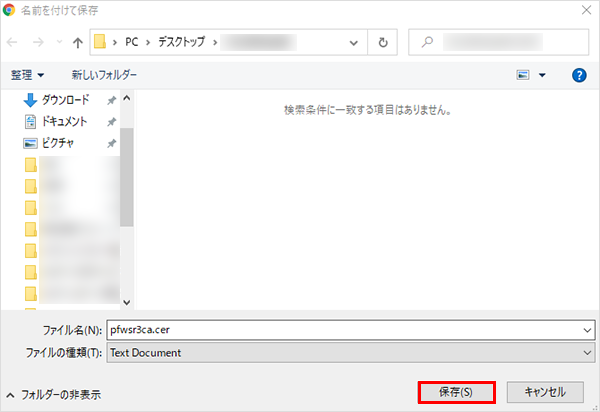Open the 整理 menu

pyautogui.click(x=27, y=75)
